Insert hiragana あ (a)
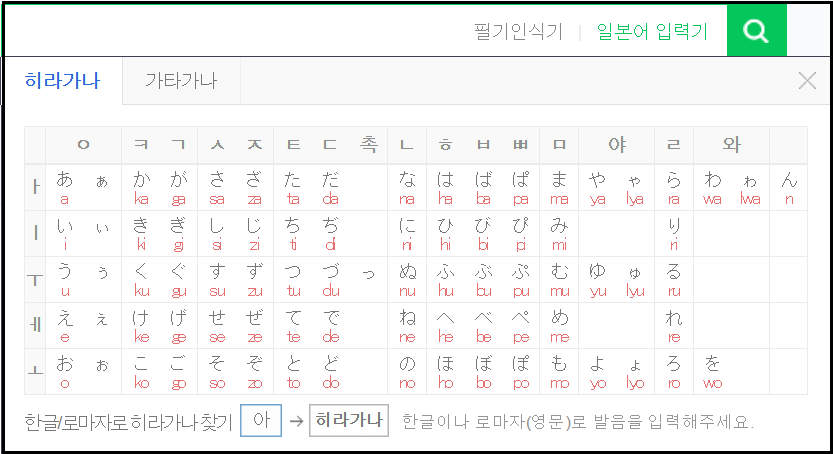This screenshot has width=833, height=454. (x=64, y=187)
